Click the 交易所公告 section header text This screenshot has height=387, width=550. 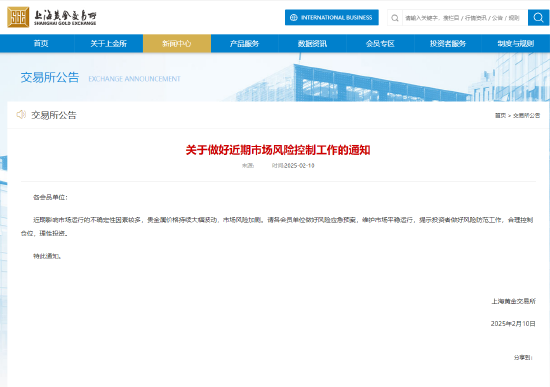pyautogui.click(x=54, y=115)
